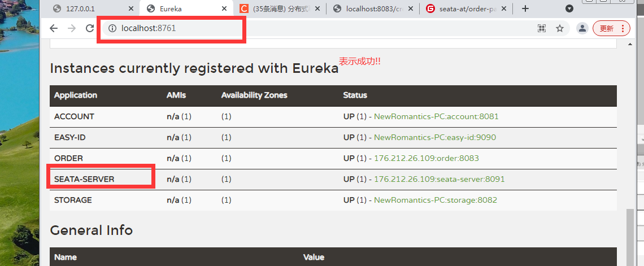Click n/a (1) in the ACCOUNT row

pos(179,116)
